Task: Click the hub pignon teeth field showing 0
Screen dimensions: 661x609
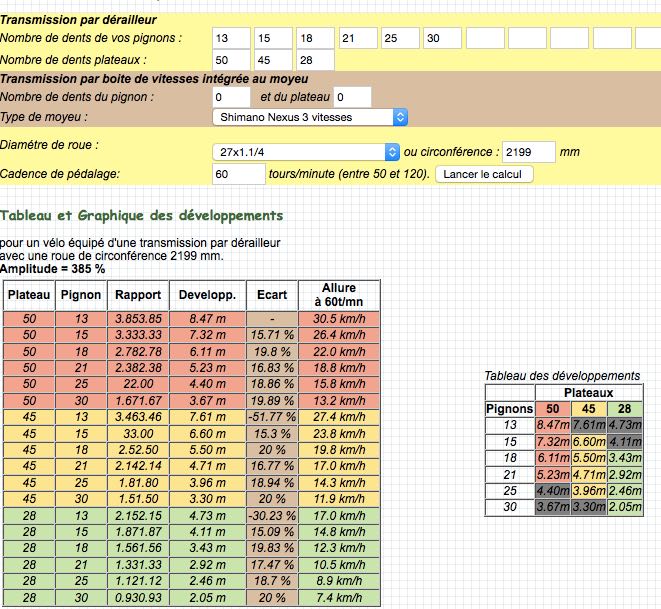Action: point(231,97)
